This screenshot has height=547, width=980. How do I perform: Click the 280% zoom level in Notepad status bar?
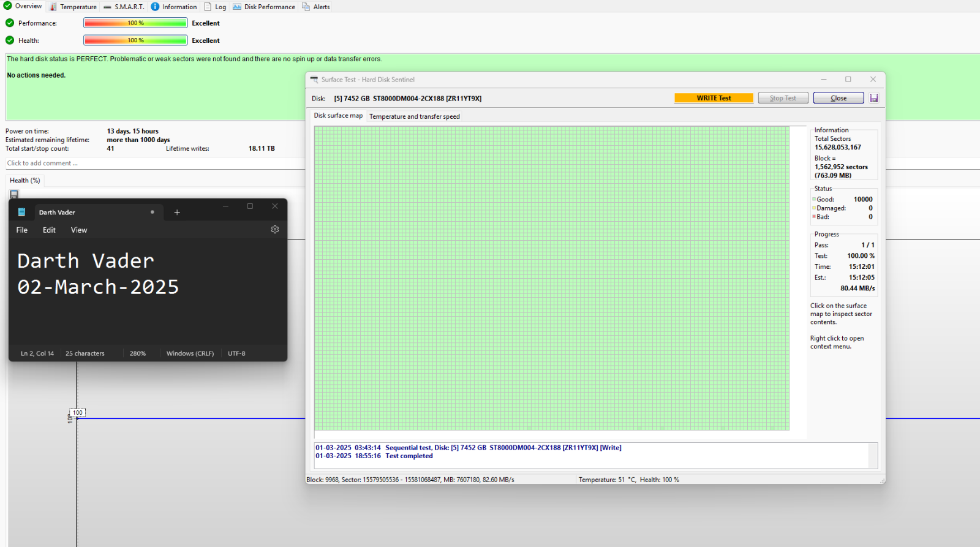click(138, 353)
